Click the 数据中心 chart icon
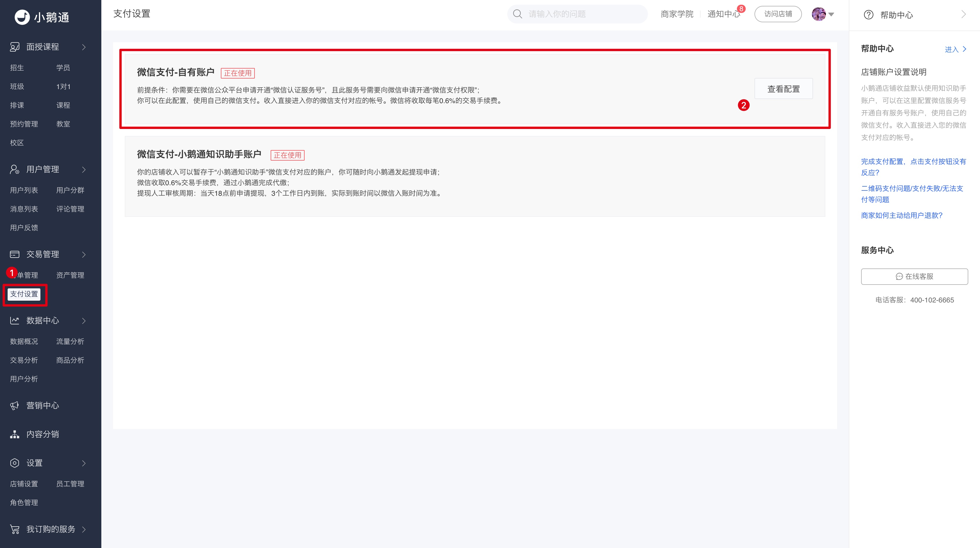 click(x=14, y=320)
